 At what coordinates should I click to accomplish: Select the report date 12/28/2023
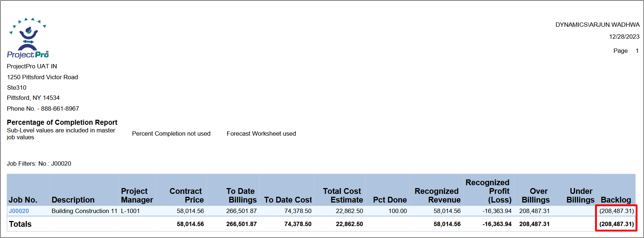624,37
